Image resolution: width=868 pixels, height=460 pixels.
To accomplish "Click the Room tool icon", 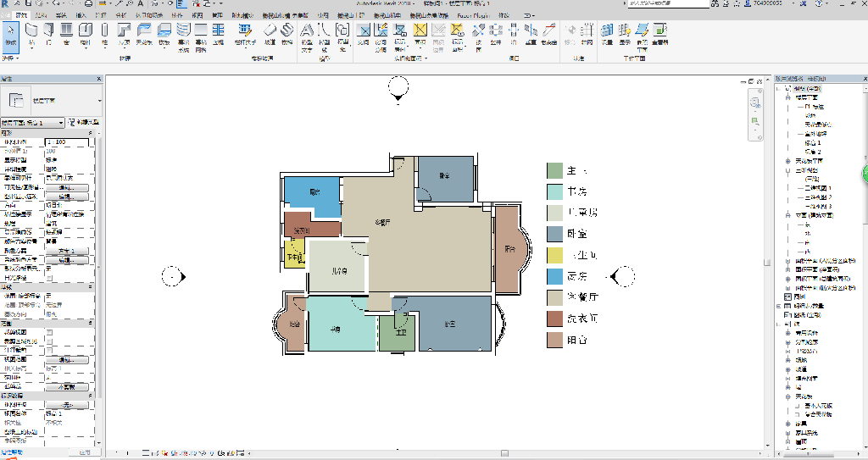I will 364,33.
